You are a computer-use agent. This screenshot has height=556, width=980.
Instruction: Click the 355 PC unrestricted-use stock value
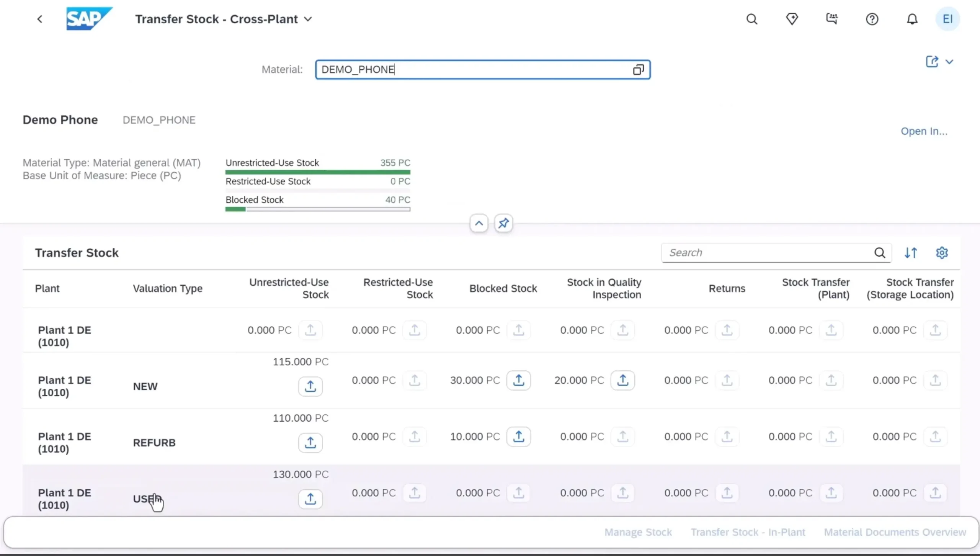(395, 163)
